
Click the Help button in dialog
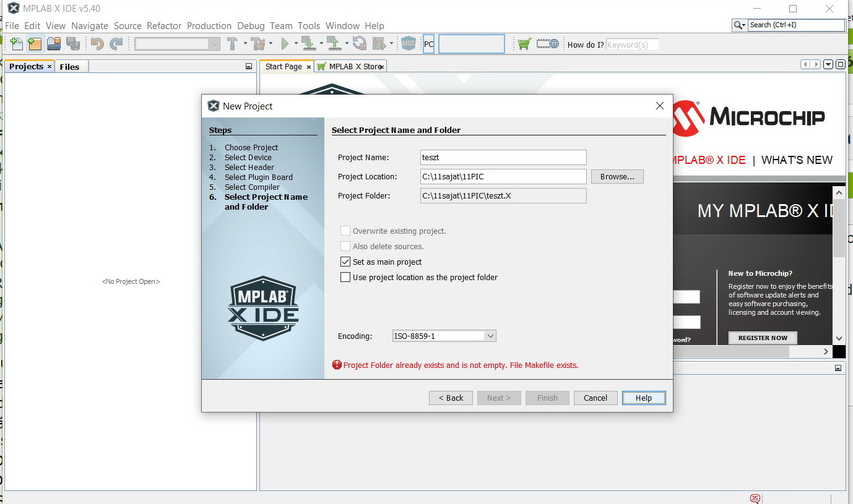[644, 398]
